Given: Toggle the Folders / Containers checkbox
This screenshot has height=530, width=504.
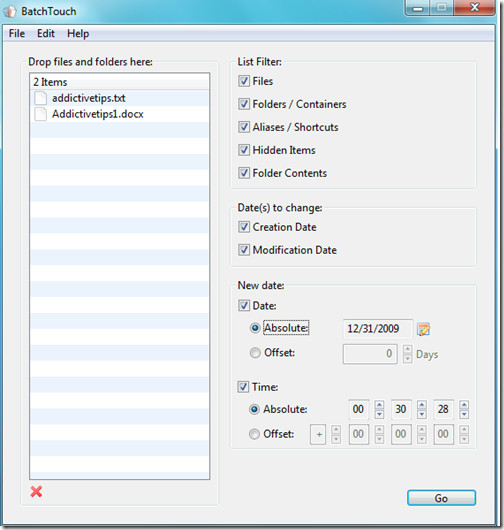Looking at the screenshot, I should pos(244,104).
